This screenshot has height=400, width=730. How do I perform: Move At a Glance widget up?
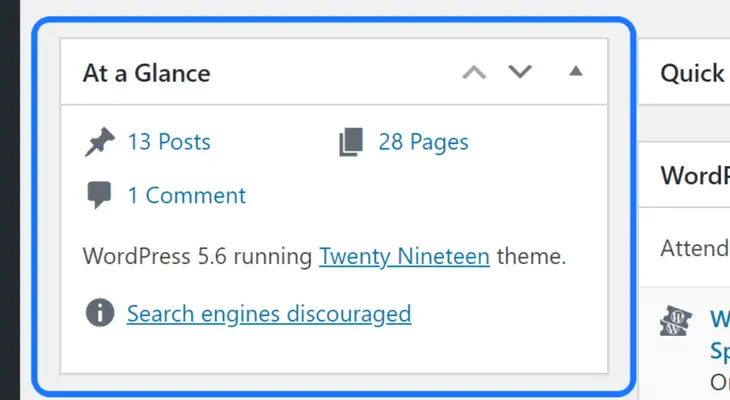(x=474, y=72)
